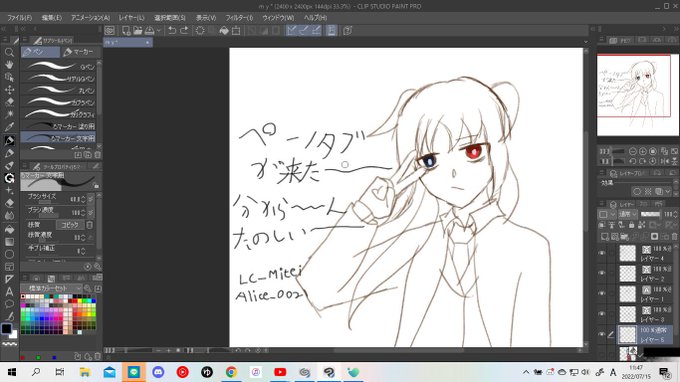This screenshot has width=680, height=382.
Task: Click the New canvas icon
Action: pyautogui.click(x=126, y=30)
